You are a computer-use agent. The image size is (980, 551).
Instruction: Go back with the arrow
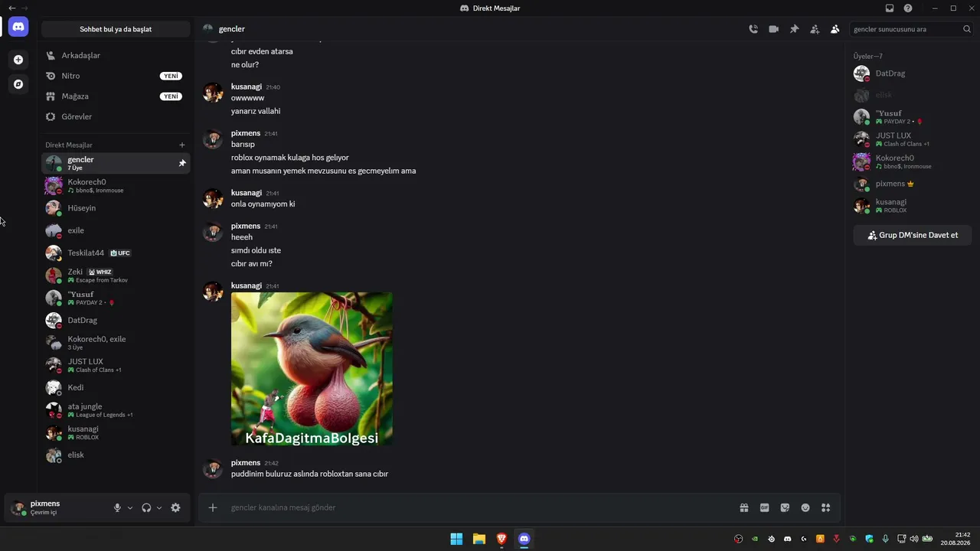pos(11,8)
